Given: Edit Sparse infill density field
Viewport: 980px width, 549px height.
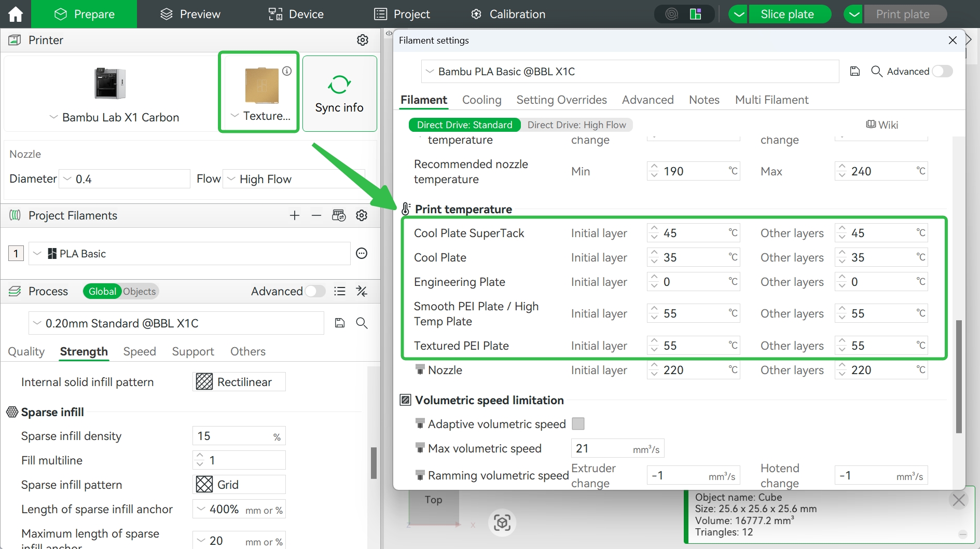Looking at the screenshot, I should pos(239,436).
